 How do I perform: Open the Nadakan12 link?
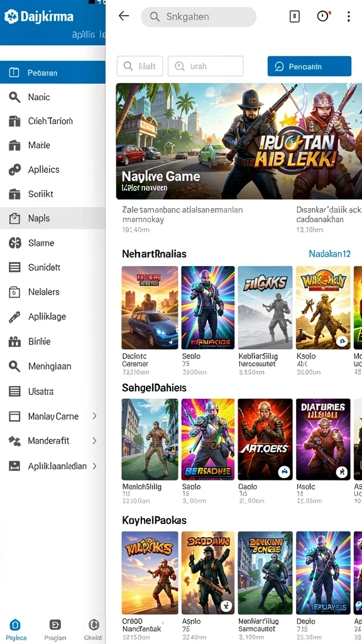329,254
